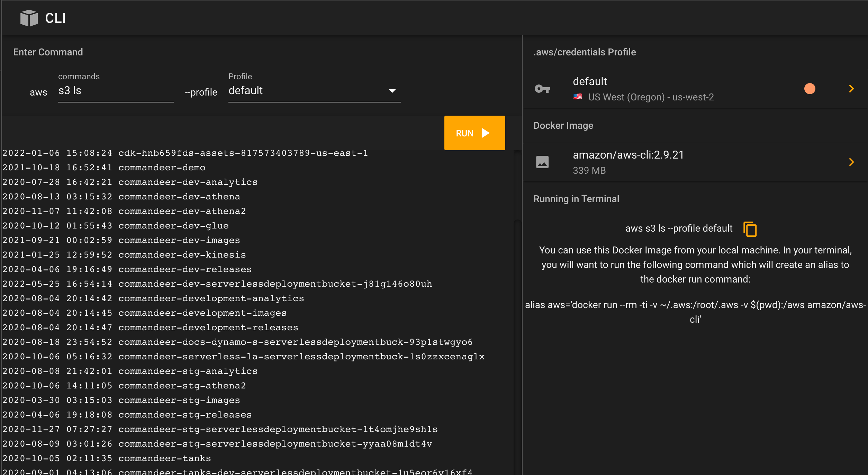868x475 pixels.
Task: Select the commandeer-dev-athena line dated 2020-08-13
Action: pyautogui.click(x=121, y=197)
